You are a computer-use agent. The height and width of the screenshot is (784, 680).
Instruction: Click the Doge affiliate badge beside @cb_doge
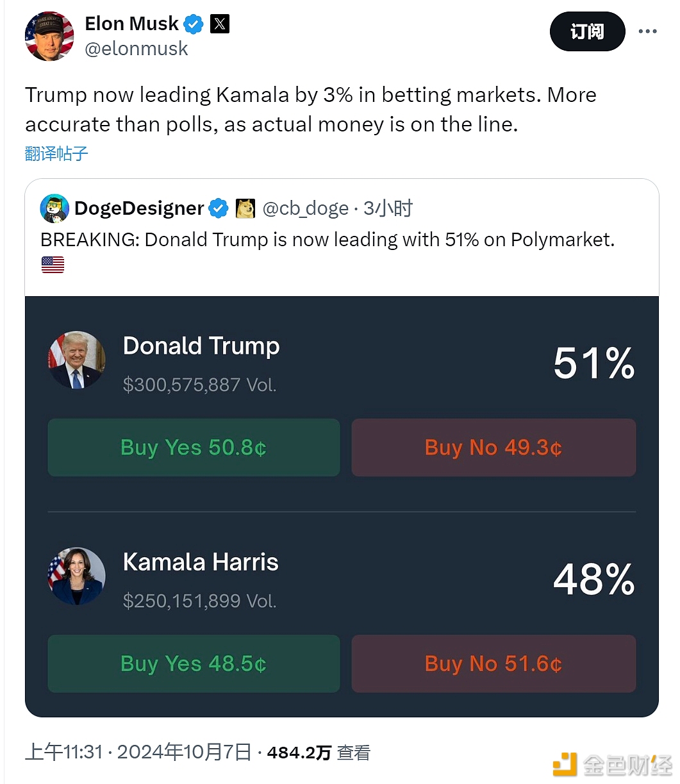[245, 208]
